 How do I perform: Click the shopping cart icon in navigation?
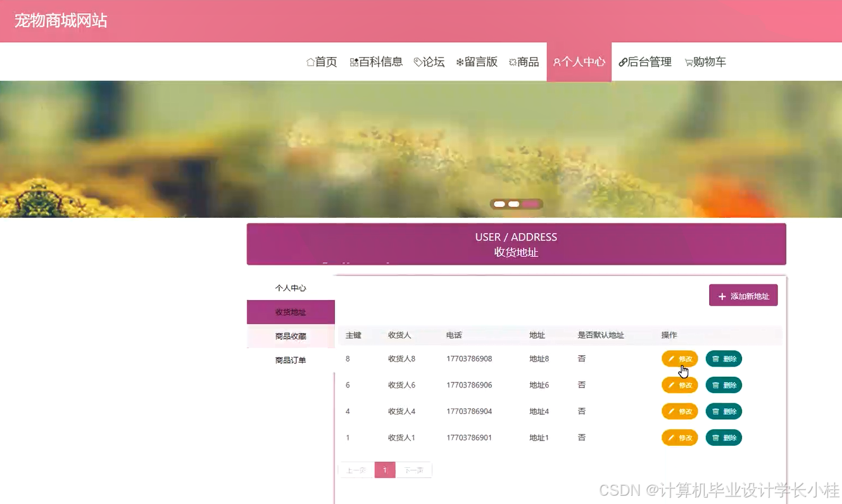click(x=688, y=61)
